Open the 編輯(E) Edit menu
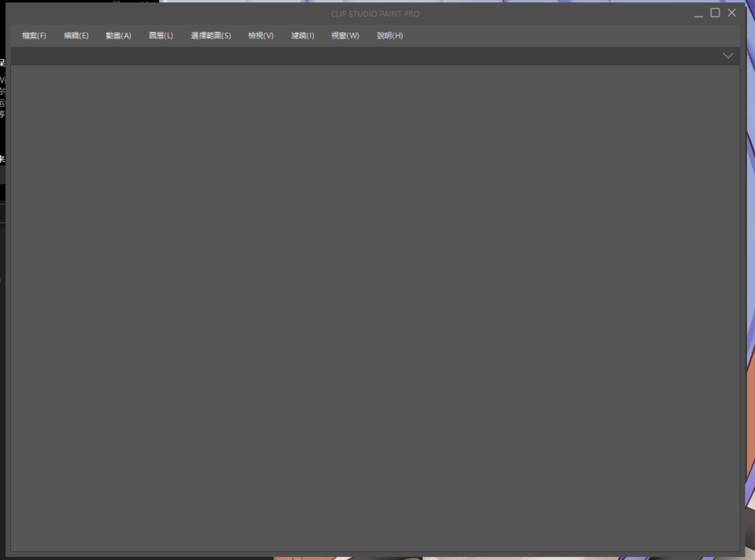 click(76, 35)
